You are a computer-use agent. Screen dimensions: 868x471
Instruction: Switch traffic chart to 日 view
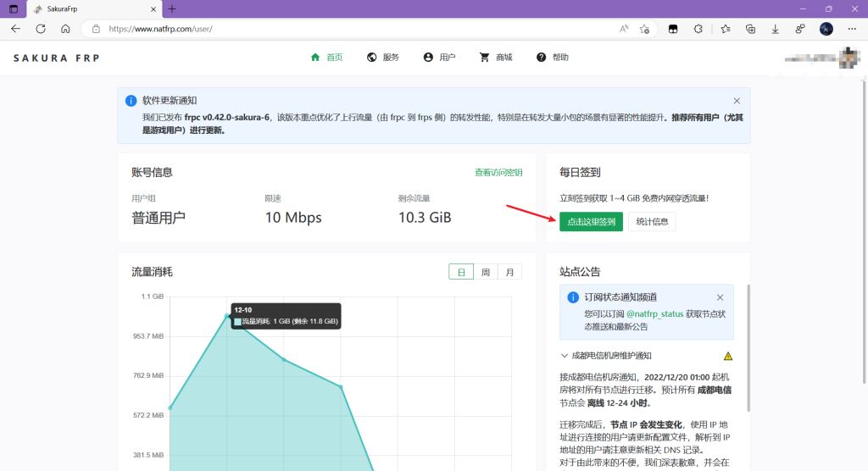point(461,272)
